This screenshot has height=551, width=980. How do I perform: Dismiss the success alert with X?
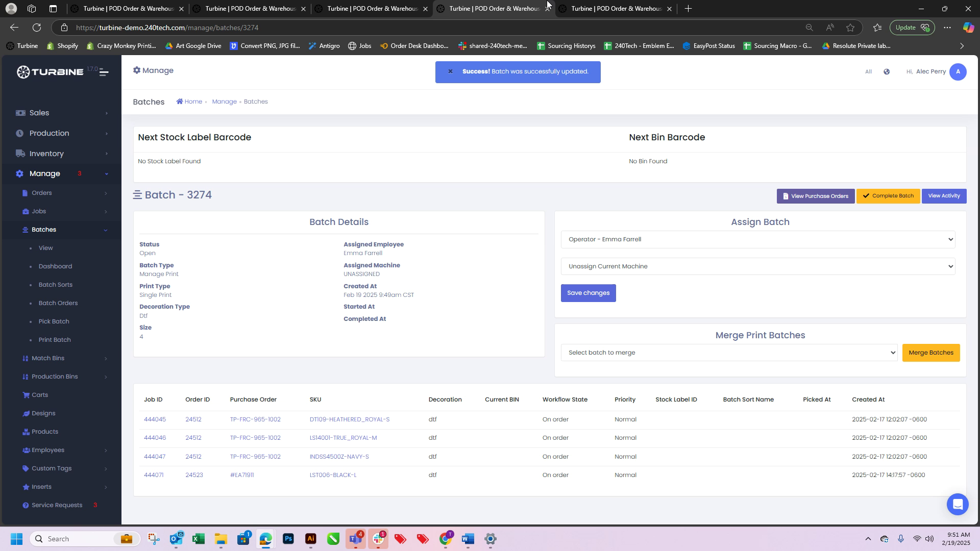[x=450, y=71]
